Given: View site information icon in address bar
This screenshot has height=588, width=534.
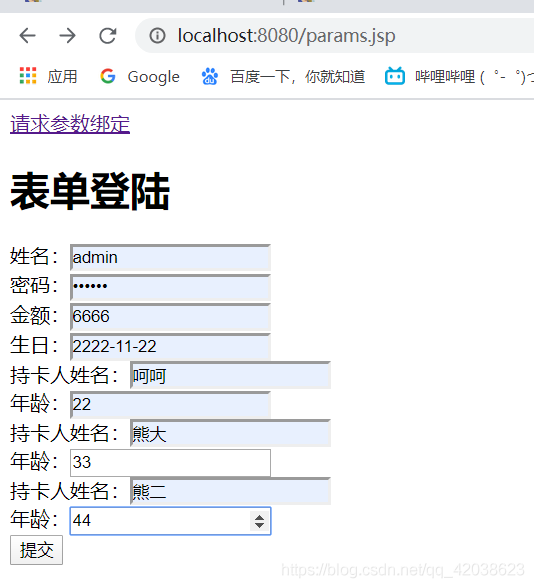Looking at the screenshot, I should click(157, 36).
